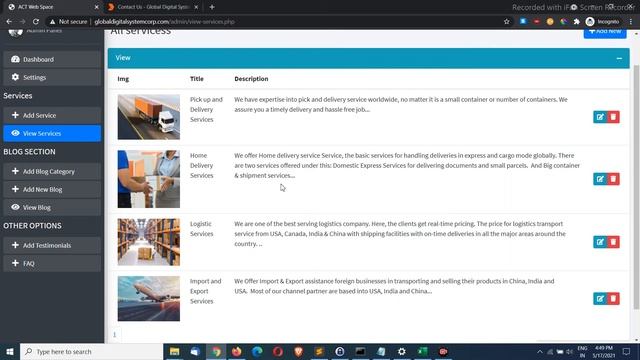Open the airplane Import and Export thumbnail
Image resolution: width=640 pixels, height=360 pixels.
point(149,298)
